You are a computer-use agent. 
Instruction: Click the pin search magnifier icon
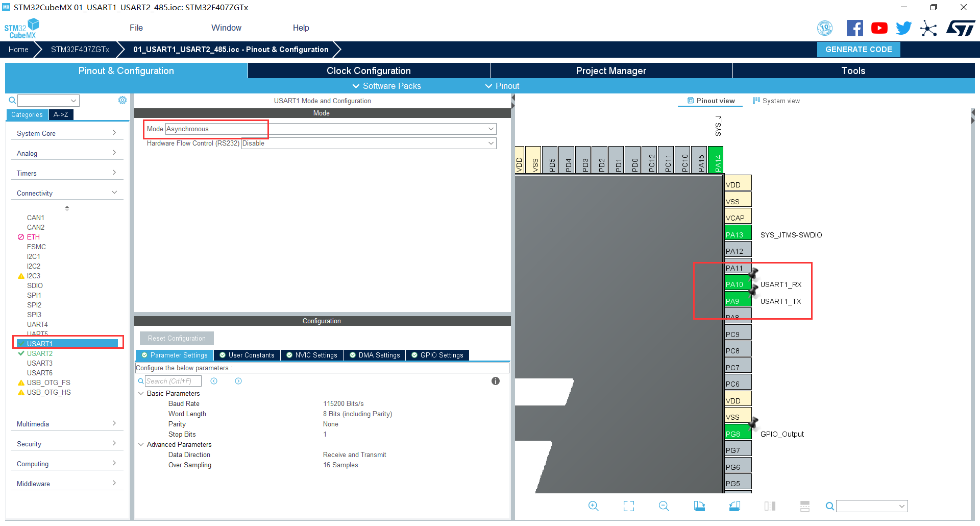[830, 506]
